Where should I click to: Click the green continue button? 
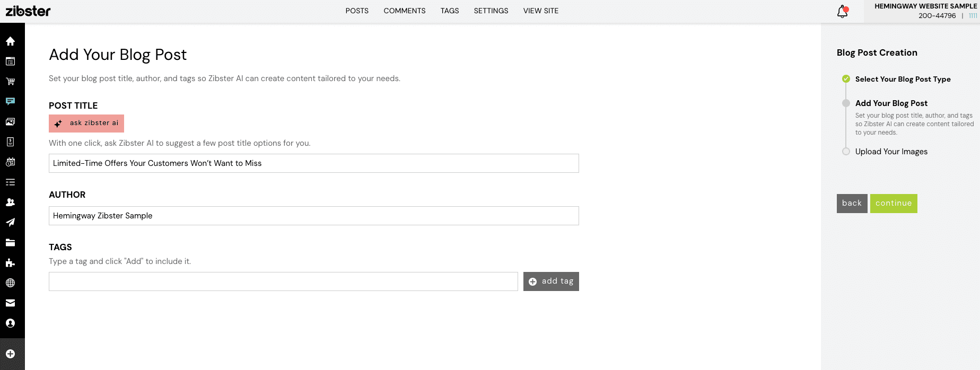point(894,204)
